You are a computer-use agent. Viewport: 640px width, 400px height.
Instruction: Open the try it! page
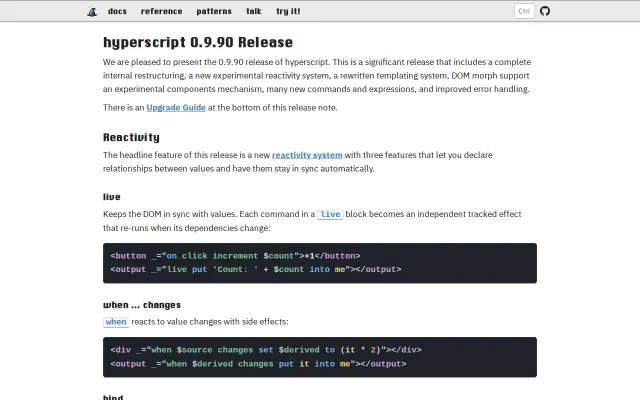pos(288,11)
